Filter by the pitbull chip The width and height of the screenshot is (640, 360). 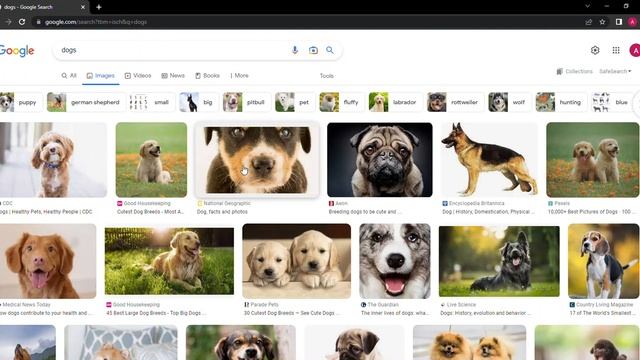[247, 102]
